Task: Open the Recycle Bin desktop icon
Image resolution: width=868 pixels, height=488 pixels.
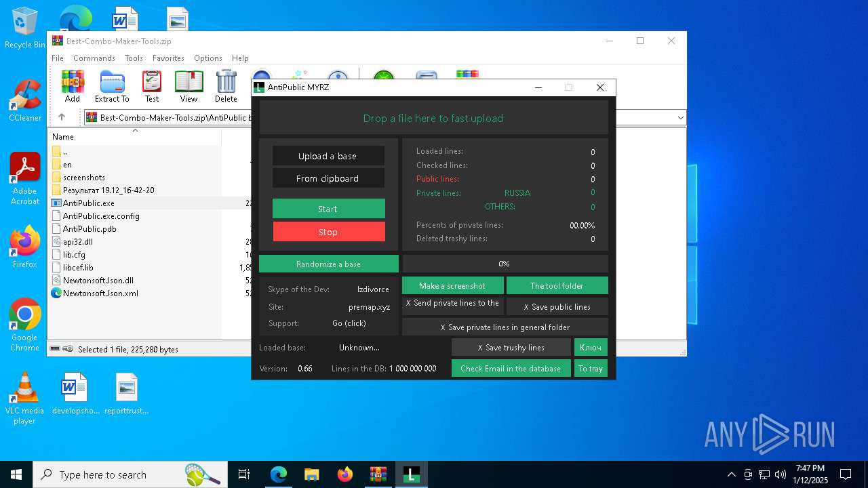Action: tap(24, 28)
